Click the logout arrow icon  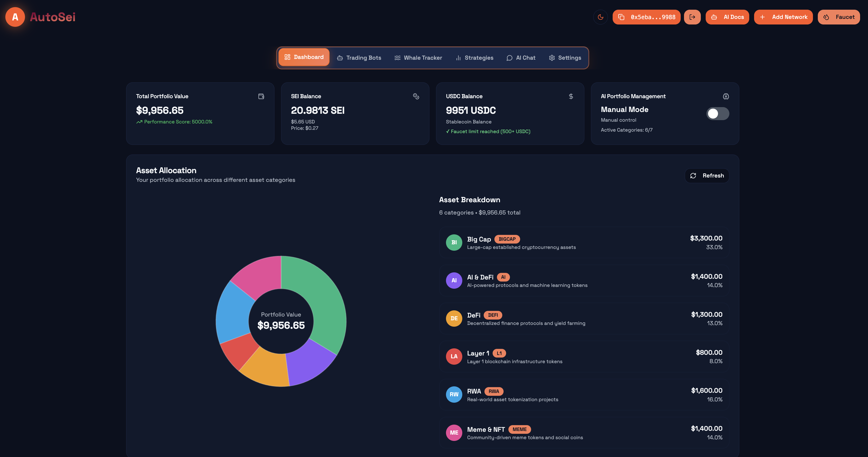coord(692,17)
